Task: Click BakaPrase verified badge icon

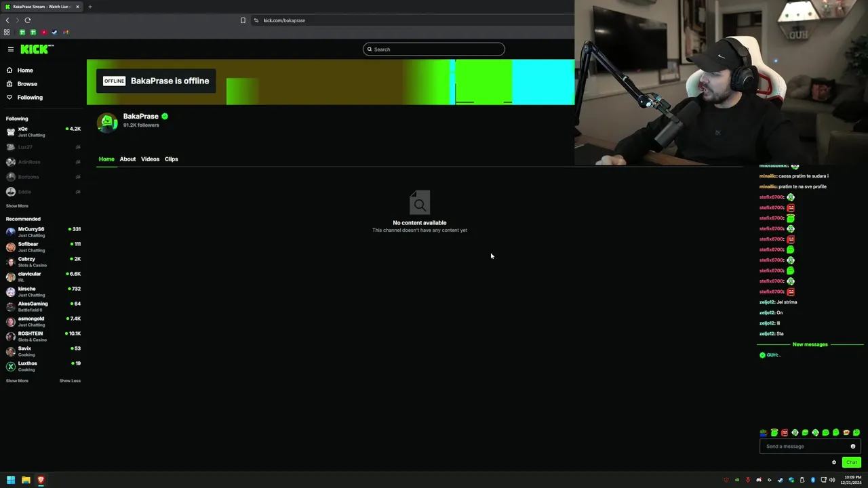Action: [165, 117]
